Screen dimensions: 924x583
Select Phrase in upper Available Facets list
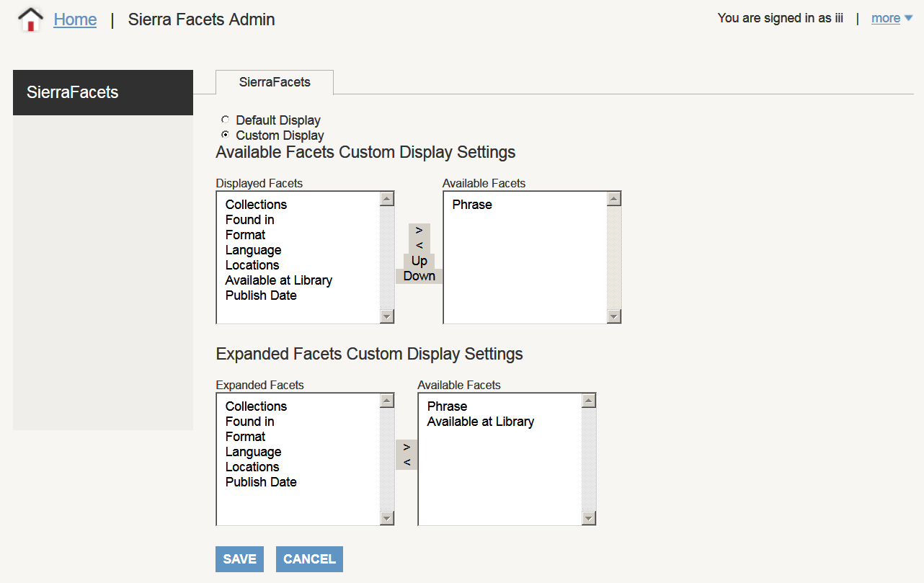click(472, 205)
